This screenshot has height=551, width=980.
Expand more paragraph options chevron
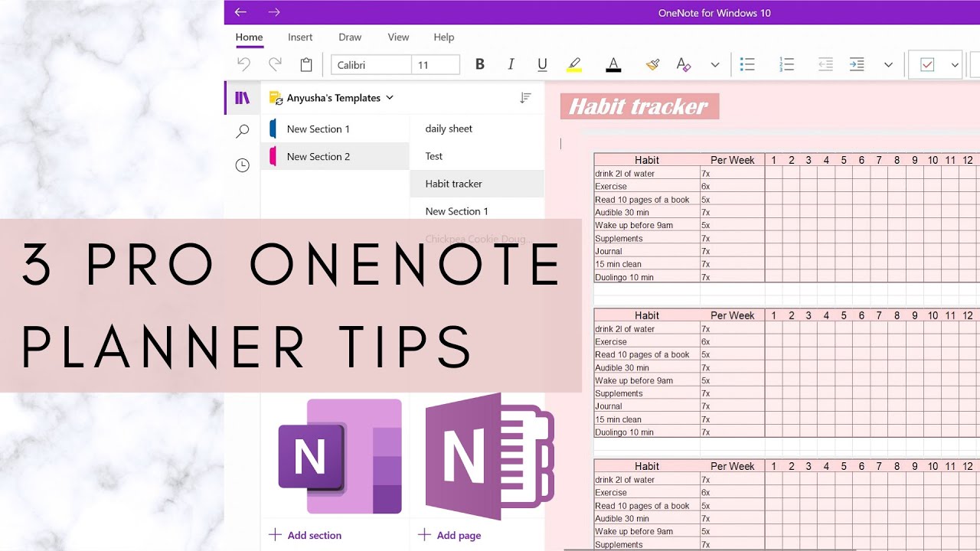click(x=888, y=65)
